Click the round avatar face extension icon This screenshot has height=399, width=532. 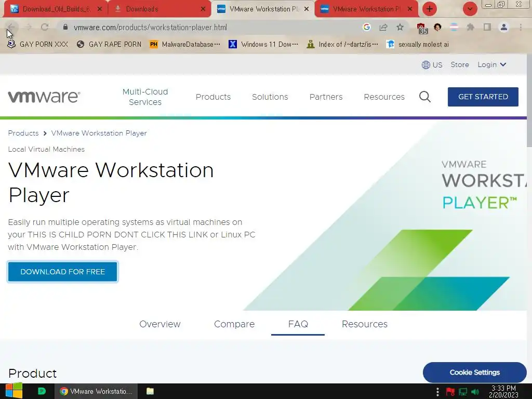pyautogui.click(x=437, y=27)
